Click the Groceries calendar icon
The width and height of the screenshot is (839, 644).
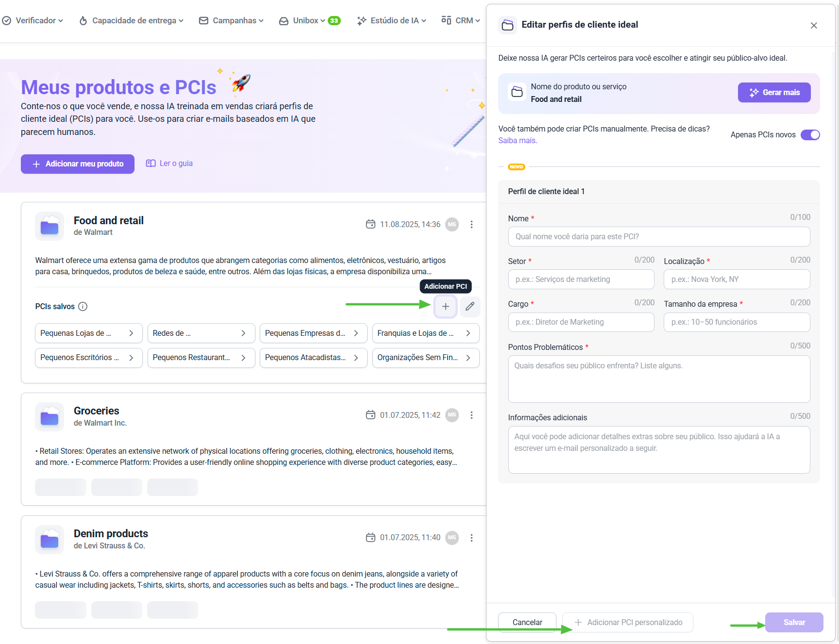[x=370, y=415]
